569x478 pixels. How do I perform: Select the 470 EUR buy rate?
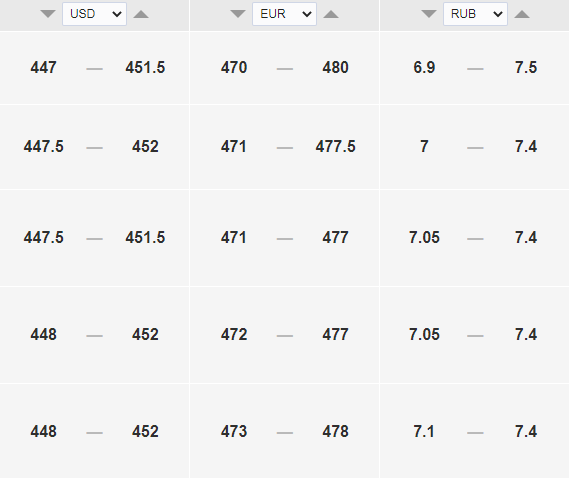pyautogui.click(x=234, y=68)
